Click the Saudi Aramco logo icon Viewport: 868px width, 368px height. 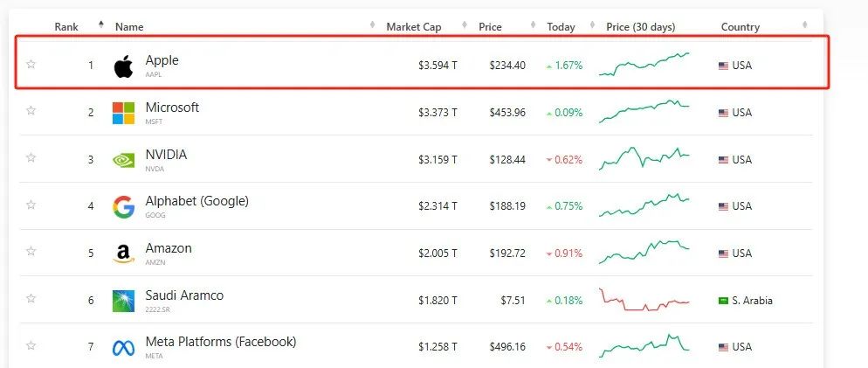[123, 301]
